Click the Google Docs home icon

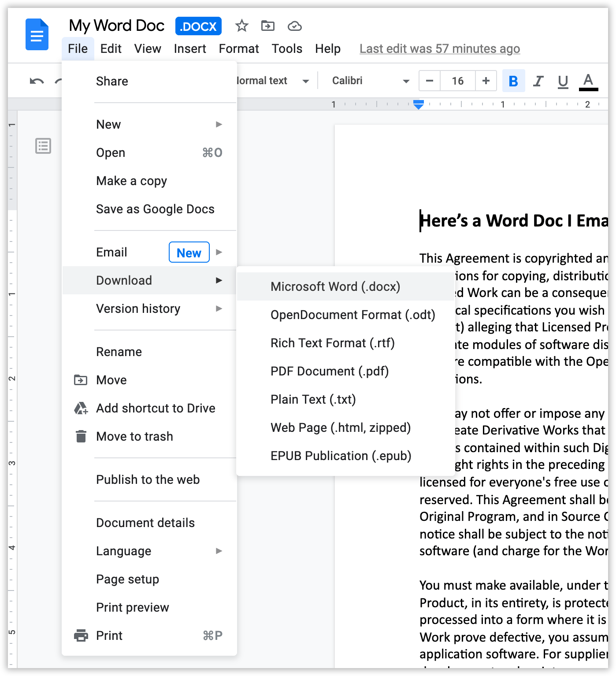tap(37, 34)
